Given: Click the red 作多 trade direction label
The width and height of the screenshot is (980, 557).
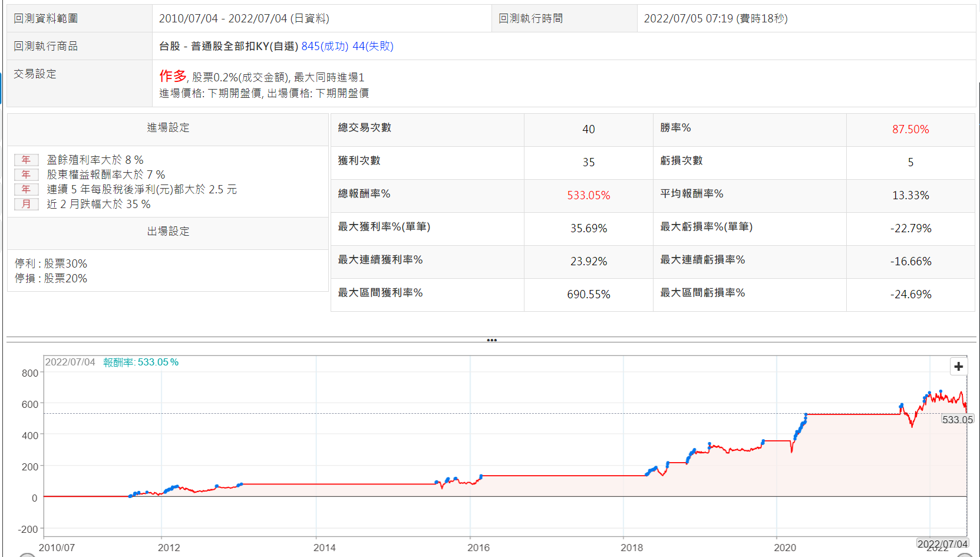Looking at the screenshot, I should 173,76.
